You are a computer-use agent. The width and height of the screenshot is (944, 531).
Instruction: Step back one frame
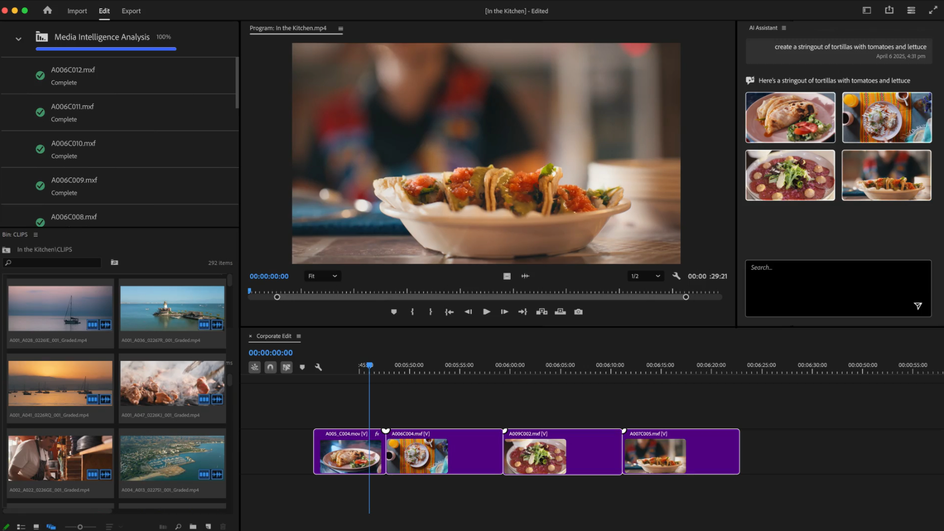tap(468, 312)
